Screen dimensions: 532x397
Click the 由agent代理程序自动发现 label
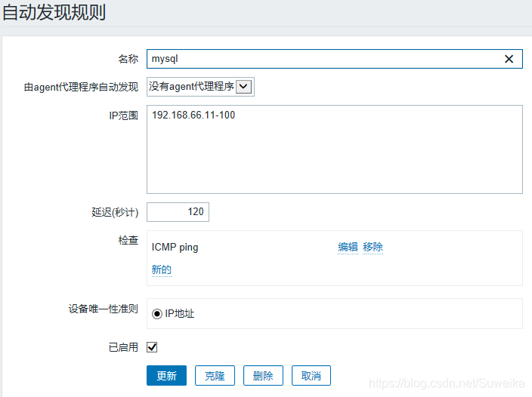click(x=81, y=87)
